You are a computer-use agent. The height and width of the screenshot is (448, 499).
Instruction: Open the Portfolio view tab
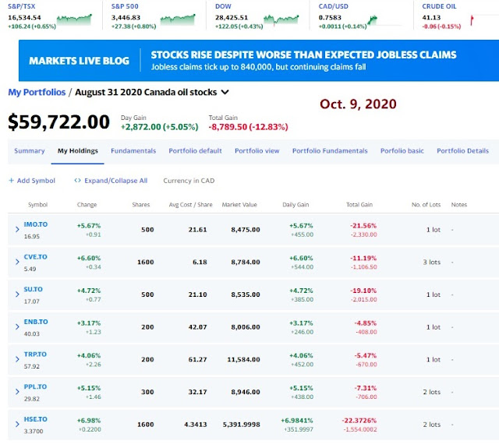pyautogui.click(x=257, y=151)
